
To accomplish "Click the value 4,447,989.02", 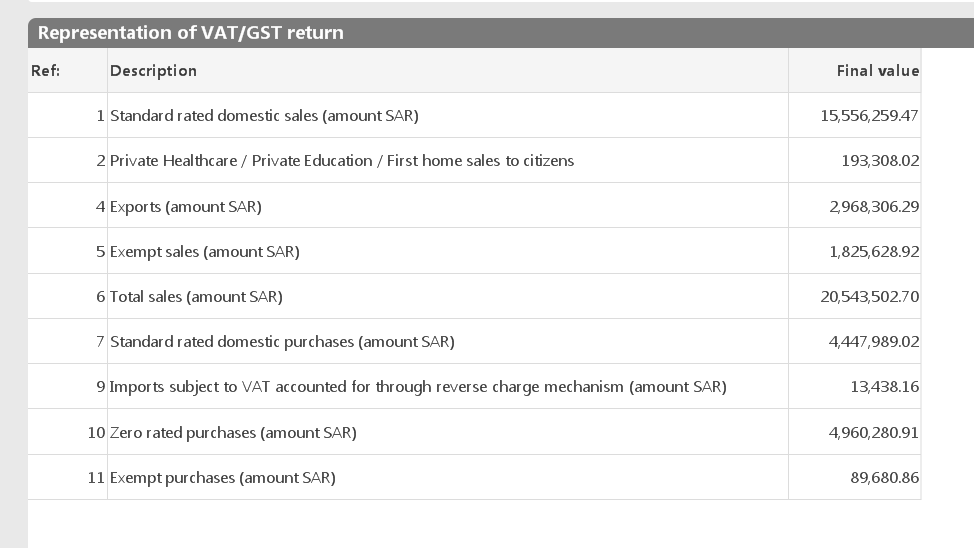I will click(x=873, y=342).
